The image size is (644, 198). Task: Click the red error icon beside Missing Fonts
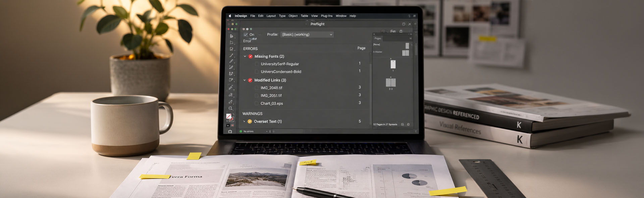[251, 56]
